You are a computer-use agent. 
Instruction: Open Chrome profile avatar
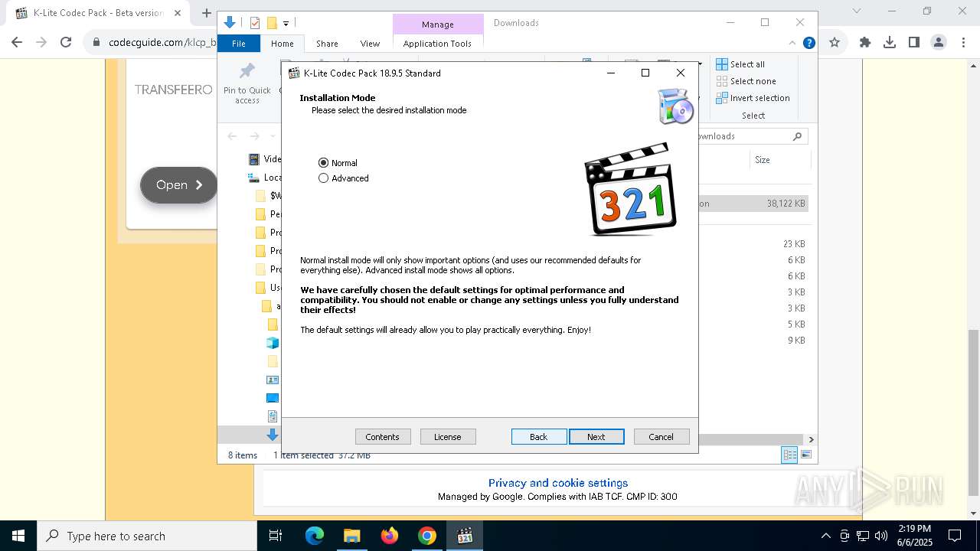(x=939, y=43)
